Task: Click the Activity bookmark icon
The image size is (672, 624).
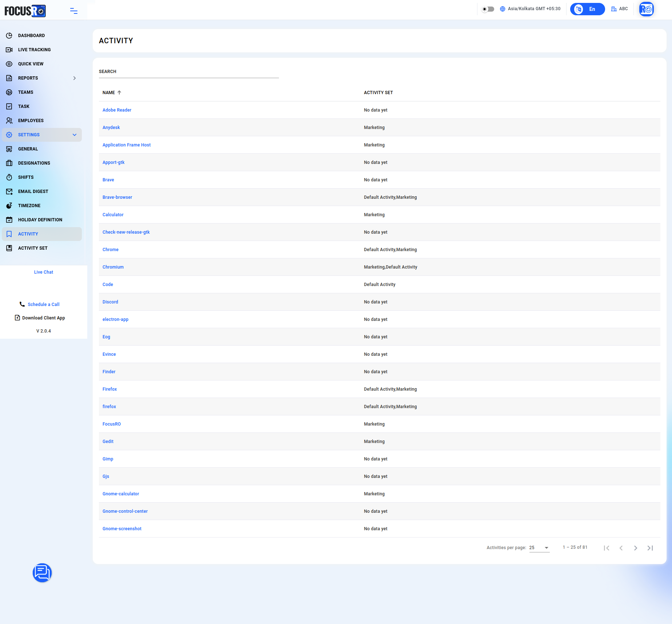Action: tap(9, 234)
